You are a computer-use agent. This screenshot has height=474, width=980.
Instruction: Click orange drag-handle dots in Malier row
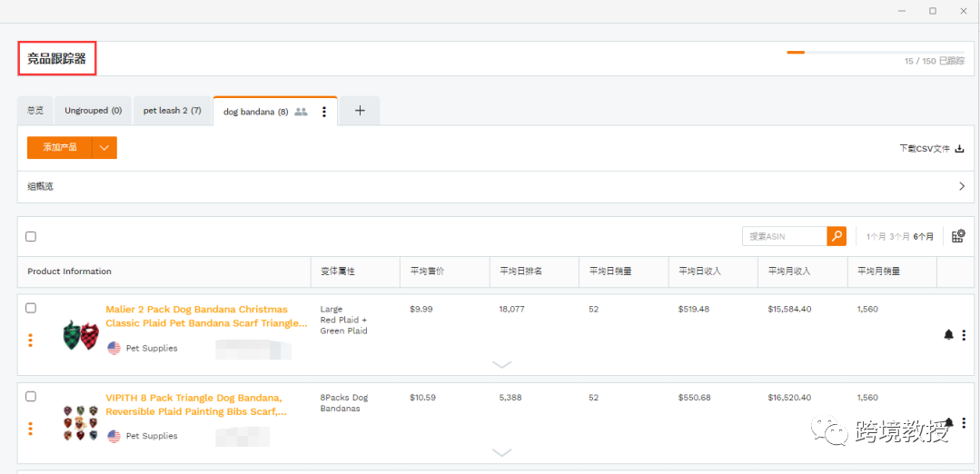coord(31,341)
